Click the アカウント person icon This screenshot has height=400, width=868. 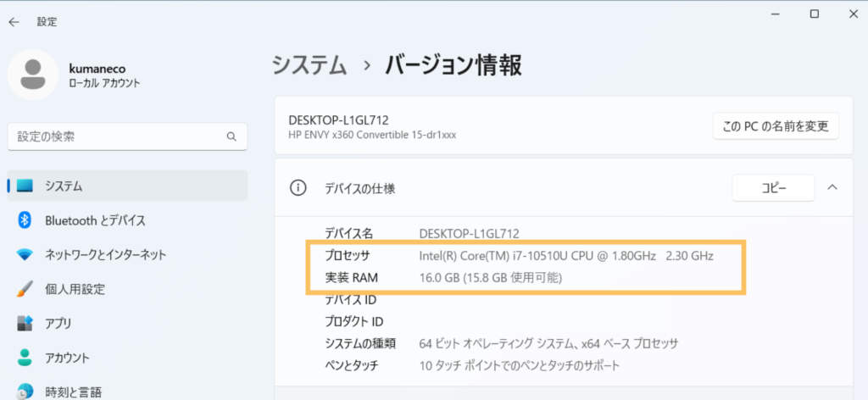pos(25,358)
